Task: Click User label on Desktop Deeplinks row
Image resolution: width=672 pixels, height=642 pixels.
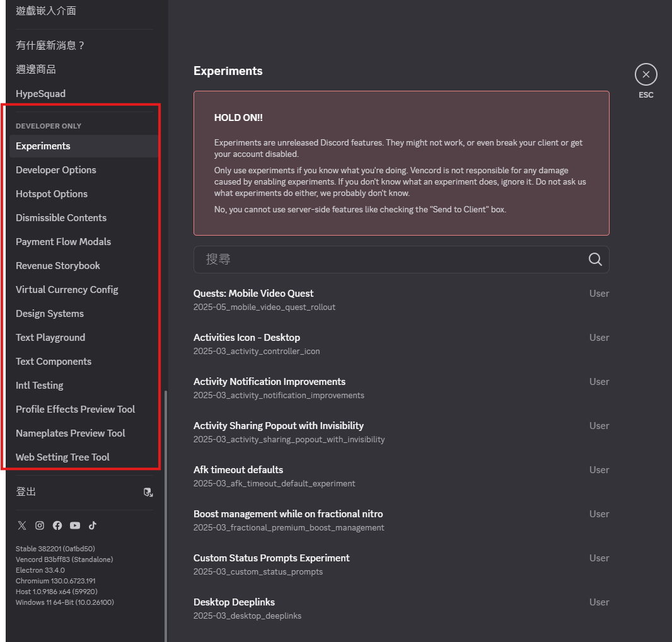Action: tap(599, 602)
